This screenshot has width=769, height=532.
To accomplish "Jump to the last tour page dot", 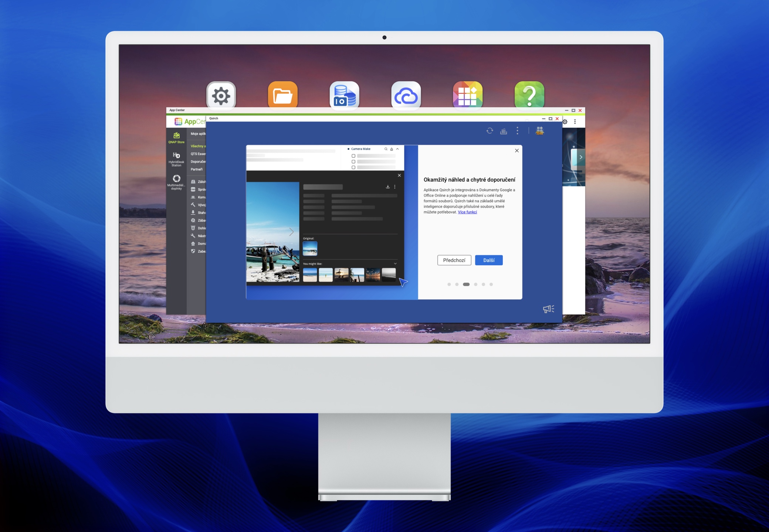I will pos(491,284).
